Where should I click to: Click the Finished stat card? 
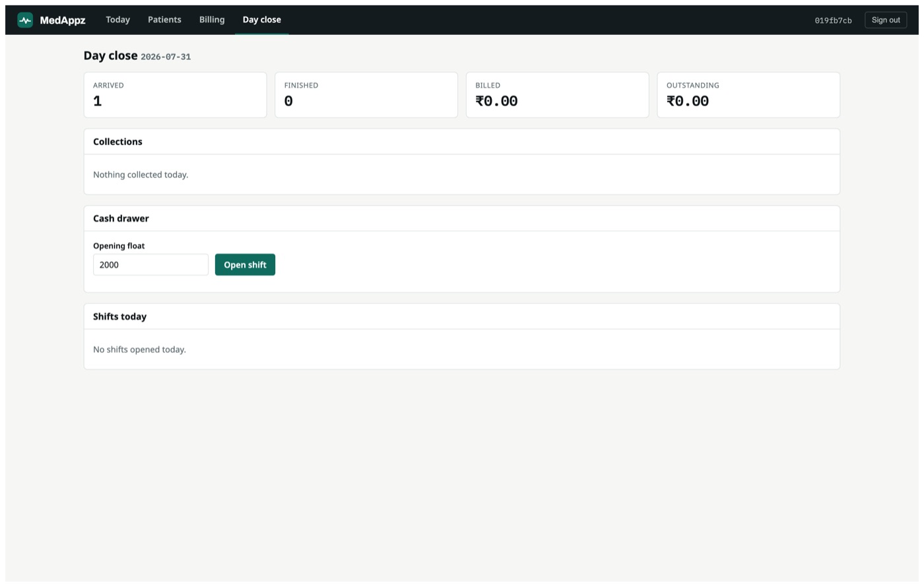[x=366, y=95]
